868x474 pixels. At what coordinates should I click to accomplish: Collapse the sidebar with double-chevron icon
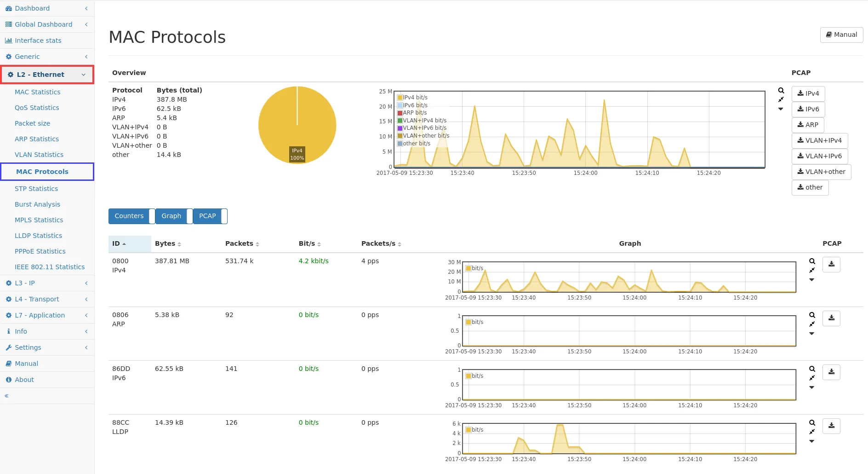6,396
